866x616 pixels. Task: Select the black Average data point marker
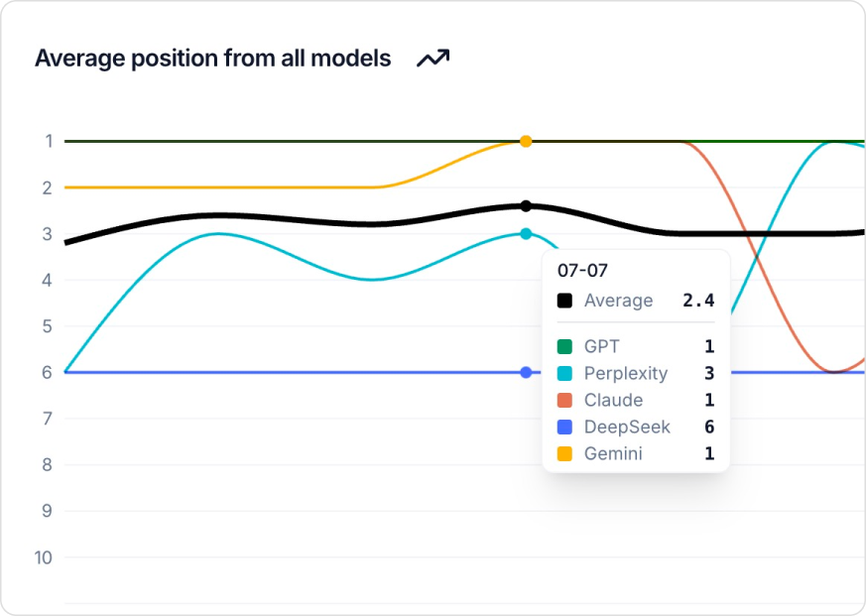coord(526,206)
